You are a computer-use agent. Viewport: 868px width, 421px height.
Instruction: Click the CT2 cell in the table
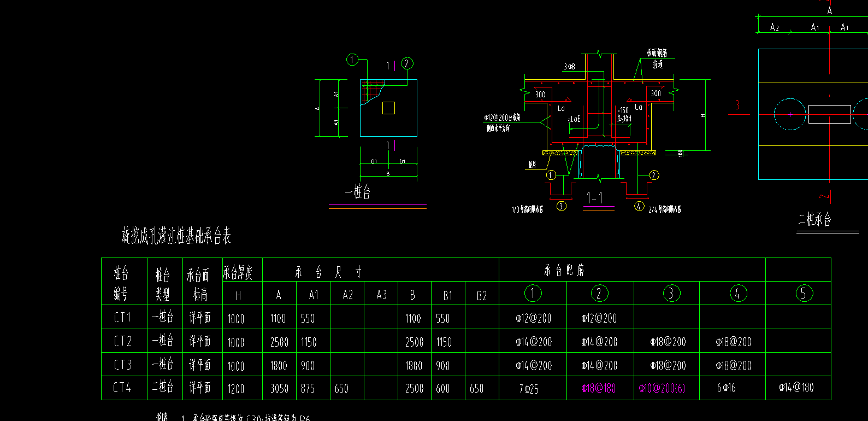click(x=122, y=342)
